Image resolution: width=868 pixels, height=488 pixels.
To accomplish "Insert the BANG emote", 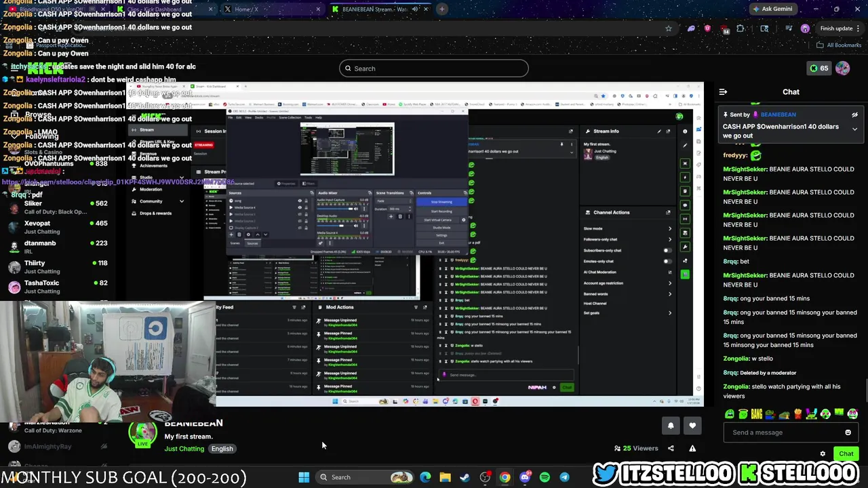I will 757,414.
